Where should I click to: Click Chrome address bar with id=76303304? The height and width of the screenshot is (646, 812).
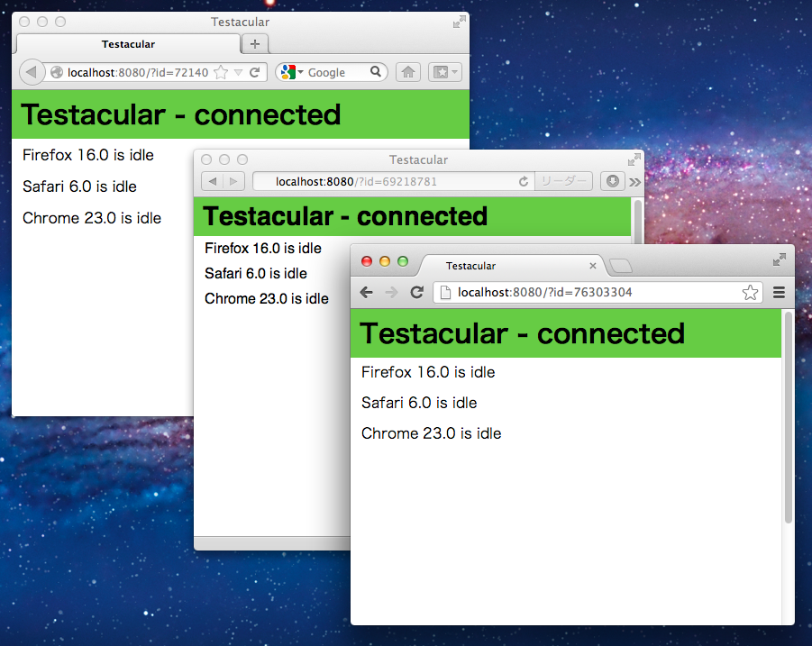tap(586, 292)
